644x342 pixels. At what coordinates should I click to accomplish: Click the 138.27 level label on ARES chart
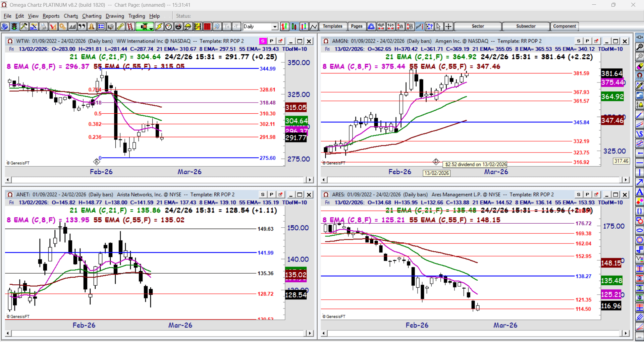pos(583,276)
